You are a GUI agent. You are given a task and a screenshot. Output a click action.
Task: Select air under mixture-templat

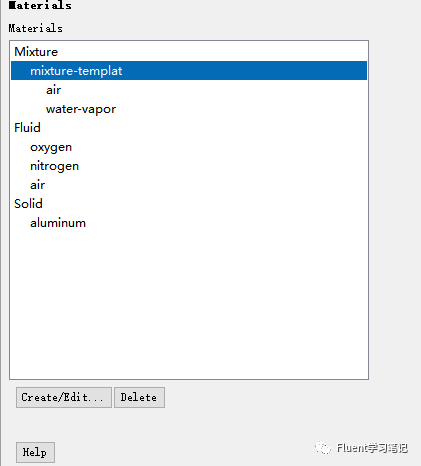(53, 90)
